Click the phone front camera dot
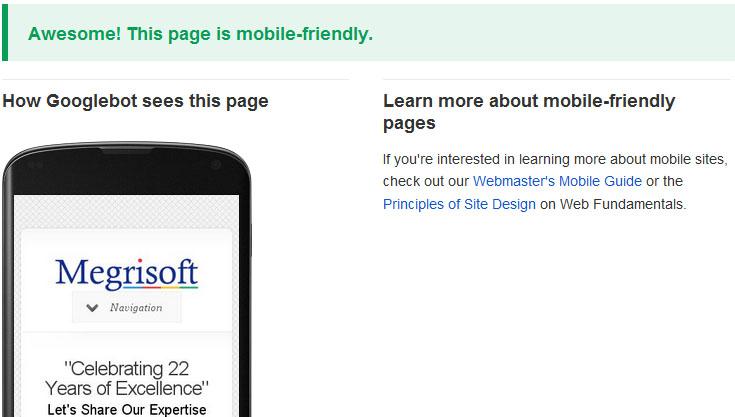Viewport: 735px width, 417px height. pos(216,164)
